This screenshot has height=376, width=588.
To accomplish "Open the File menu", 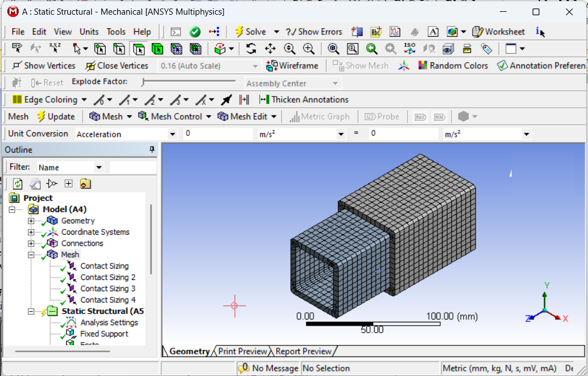I will tap(18, 32).
